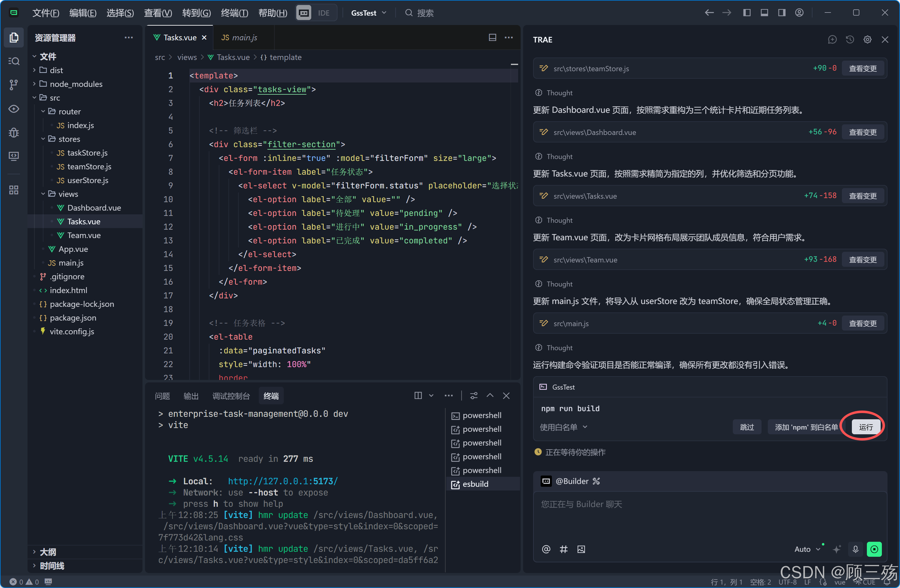Open Extensions grid icon in activity bar

[x=14, y=190]
